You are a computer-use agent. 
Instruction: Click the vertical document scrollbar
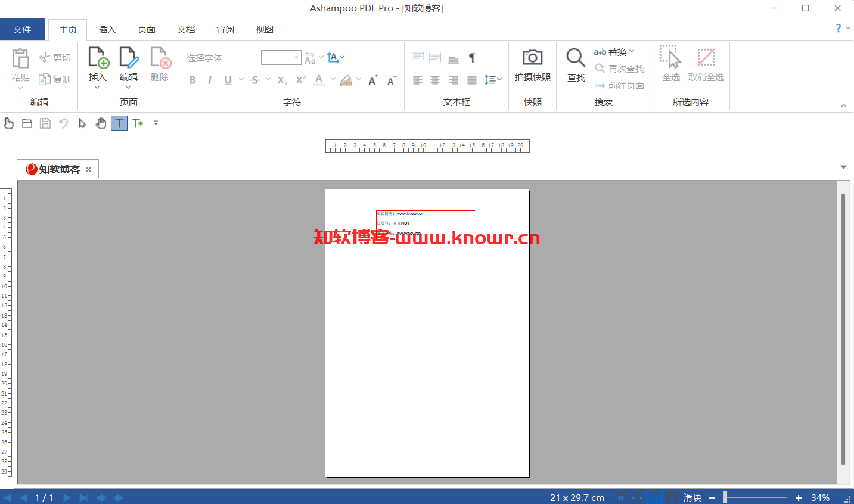(843, 329)
